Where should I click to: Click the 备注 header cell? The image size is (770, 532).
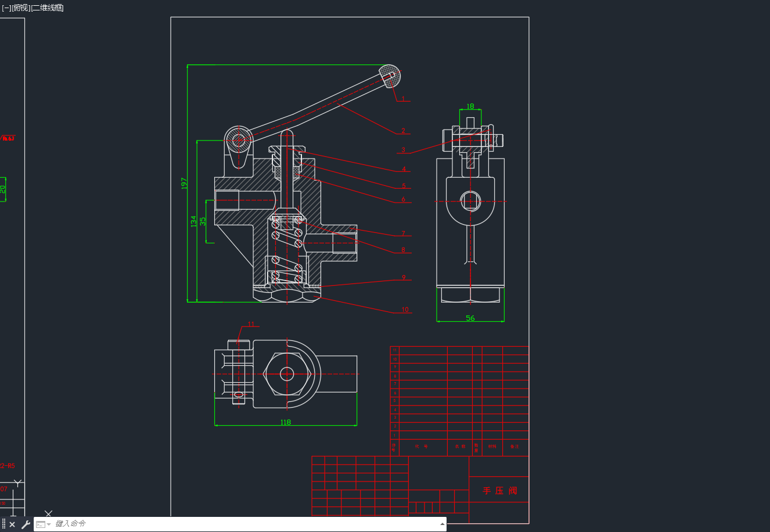(x=515, y=447)
